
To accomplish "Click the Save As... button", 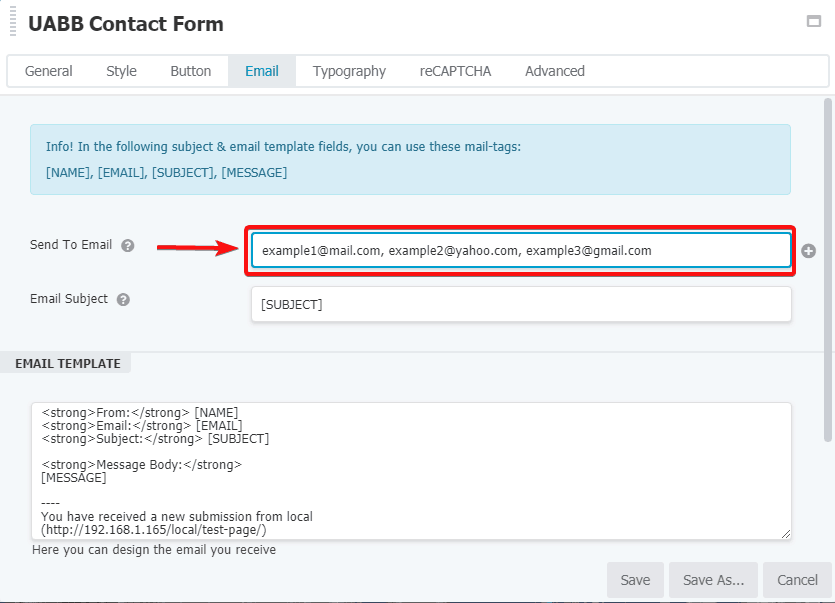I will tap(713, 580).
